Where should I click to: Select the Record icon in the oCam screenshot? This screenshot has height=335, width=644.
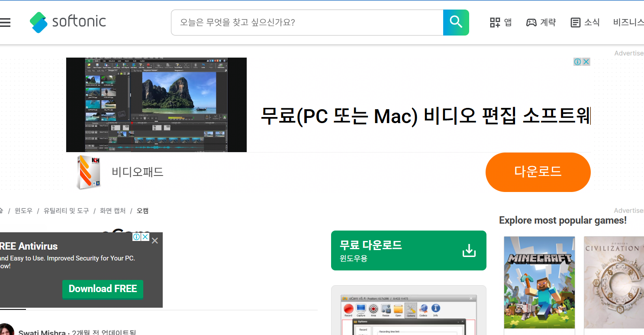349,309
